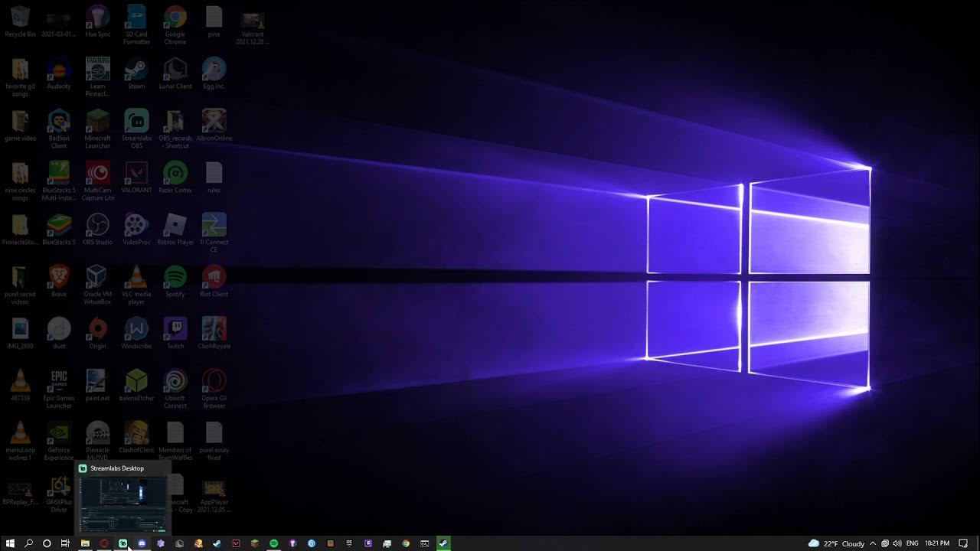Open ClashRoyale desktop shortcut
Image resolution: width=980 pixels, height=551 pixels.
point(214,334)
